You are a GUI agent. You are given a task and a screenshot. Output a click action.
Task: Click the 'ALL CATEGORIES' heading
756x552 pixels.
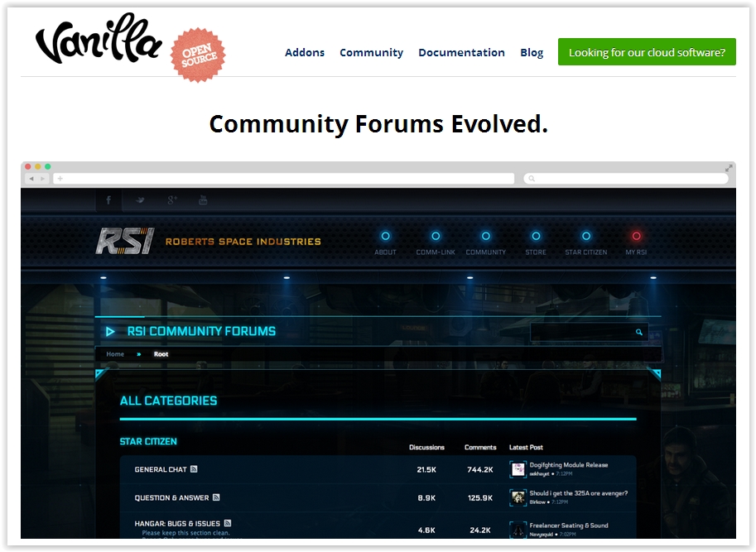click(x=168, y=401)
